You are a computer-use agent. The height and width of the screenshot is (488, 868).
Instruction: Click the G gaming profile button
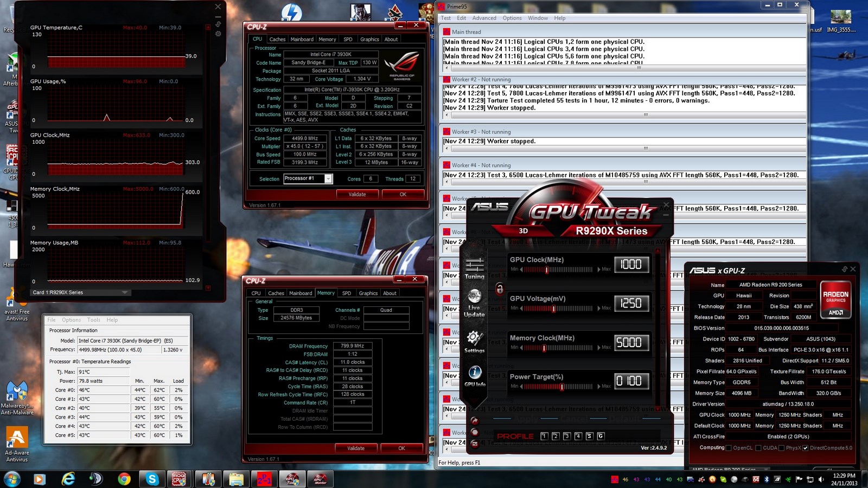(601, 436)
